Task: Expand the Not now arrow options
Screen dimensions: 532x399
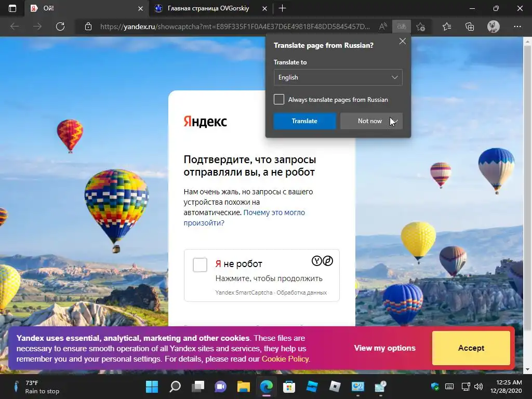Action: (395, 121)
